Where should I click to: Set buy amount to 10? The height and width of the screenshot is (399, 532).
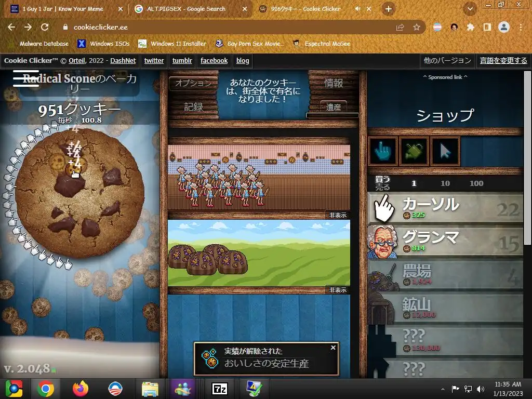click(x=445, y=183)
